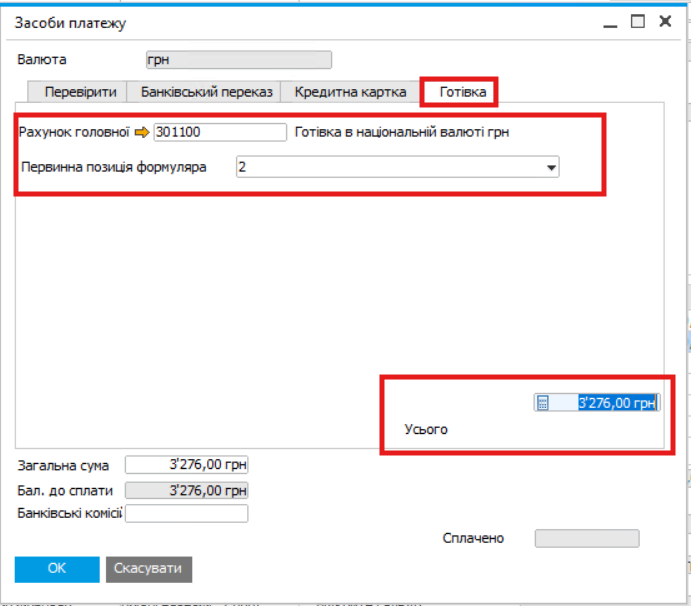Viewport: 691px width, 606px height.
Task: Click the Усього amount field
Action: click(x=607, y=403)
